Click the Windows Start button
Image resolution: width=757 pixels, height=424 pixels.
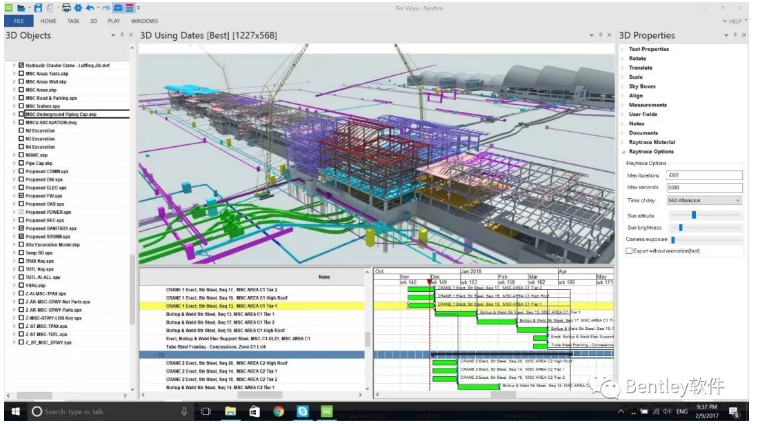pos(15,411)
